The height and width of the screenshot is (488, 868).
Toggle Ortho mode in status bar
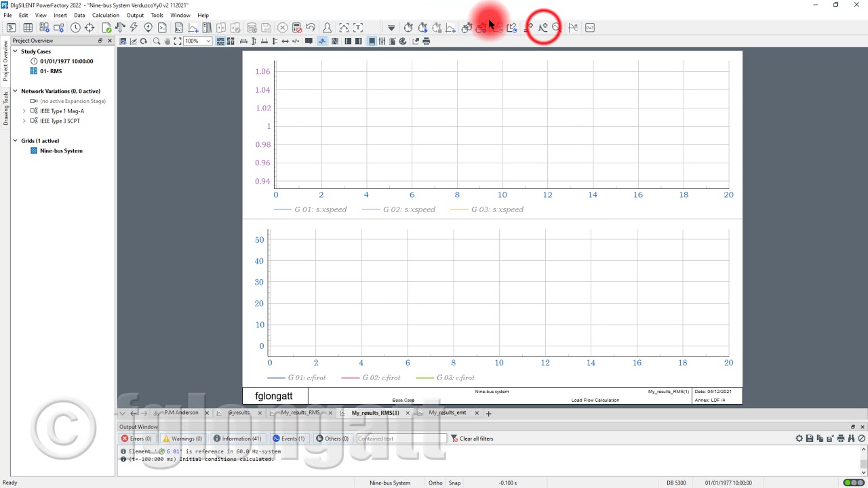coord(435,483)
